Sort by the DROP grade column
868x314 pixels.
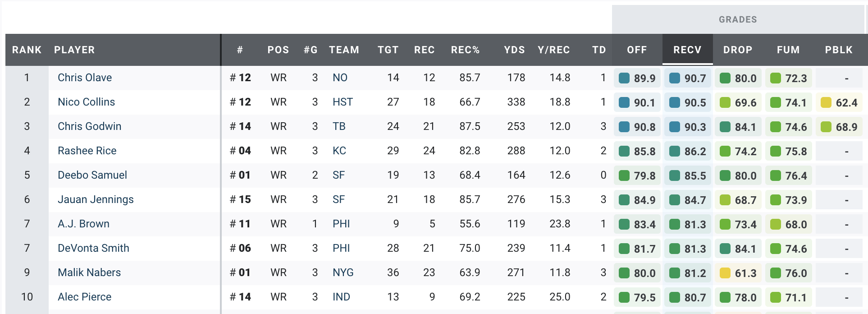point(738,50)
